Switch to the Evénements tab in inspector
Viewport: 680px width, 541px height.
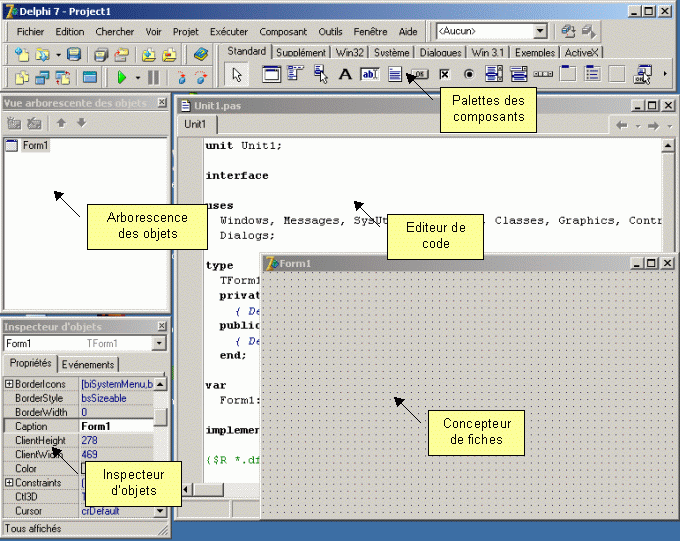(88, 364)
